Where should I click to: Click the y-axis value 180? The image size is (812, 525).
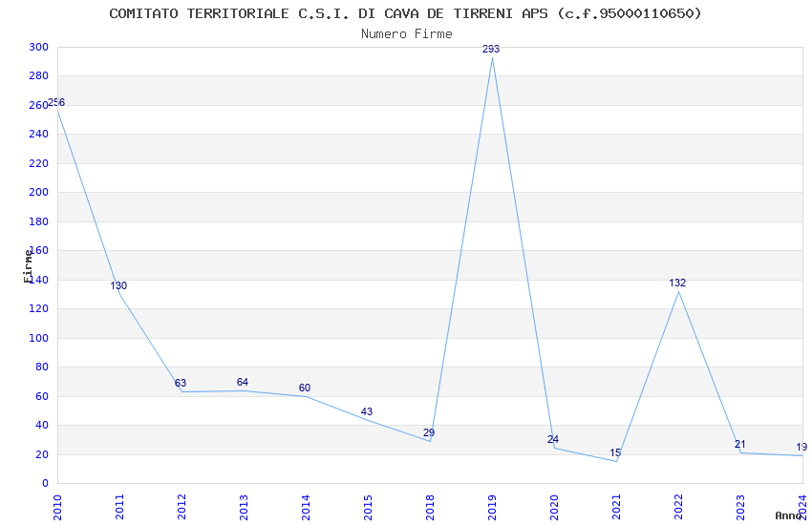click(x=39, y=221)
